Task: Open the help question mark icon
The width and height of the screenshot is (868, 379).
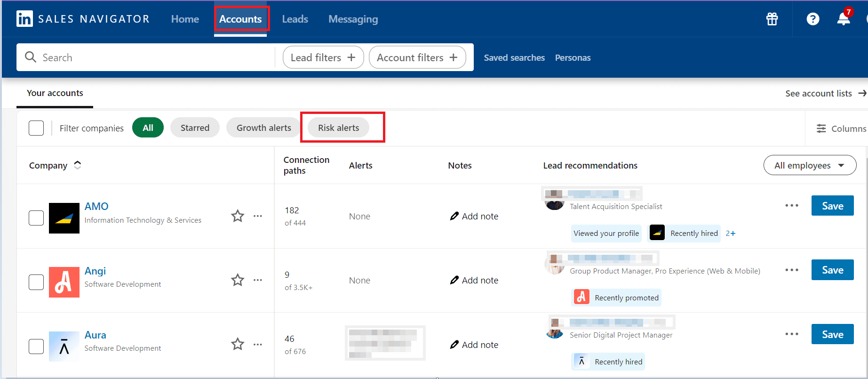Action: 812,19
